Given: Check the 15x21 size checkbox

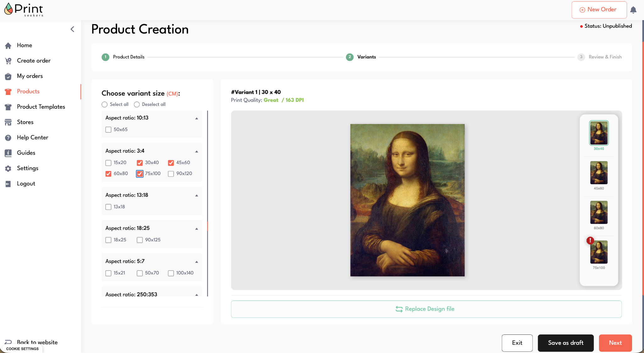Looking at the screenshot, I should coord(108,273).
